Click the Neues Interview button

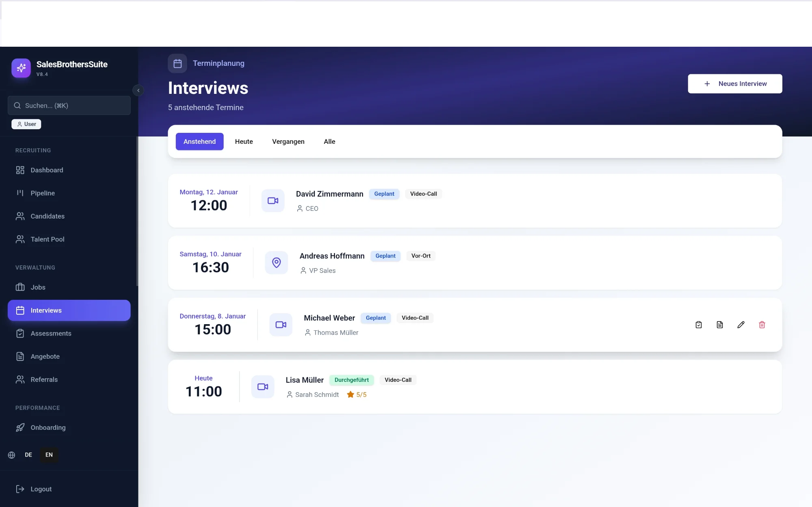click(734, 84)
